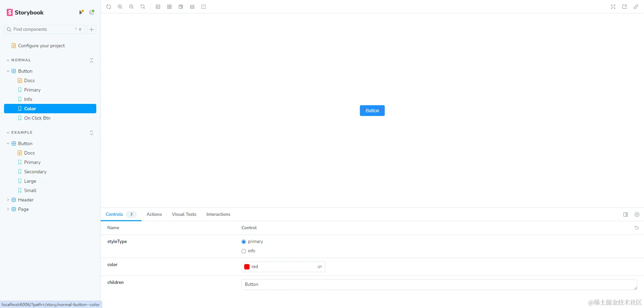Image resolution: width=644 pixels, height=308 pixels.
Task: Click the Storybook logo
Action: (25, 12)
